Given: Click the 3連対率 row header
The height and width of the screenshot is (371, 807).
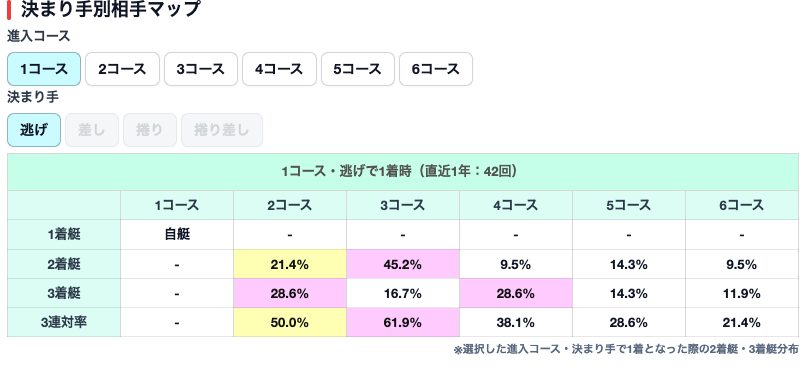Looking at the screenshot, I should coord(64,323).
